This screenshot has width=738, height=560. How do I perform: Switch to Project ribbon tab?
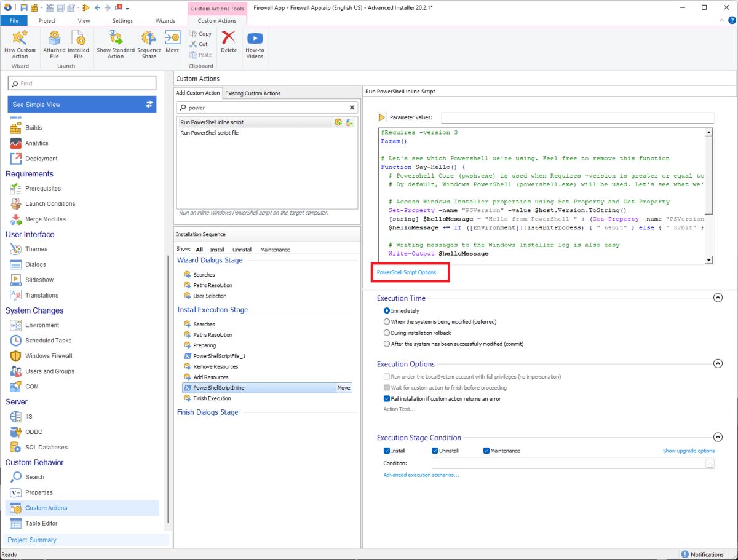coord(47,20)
